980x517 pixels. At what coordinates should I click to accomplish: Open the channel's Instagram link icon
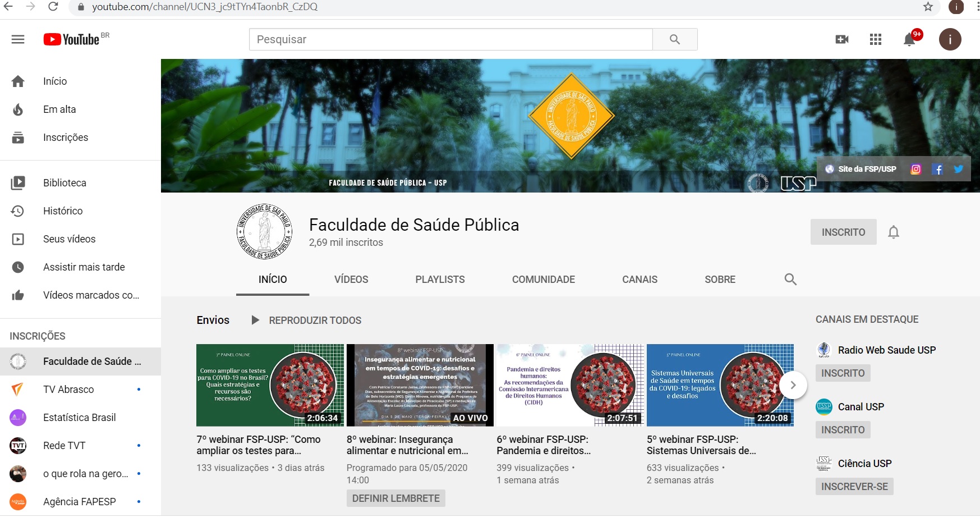click(x=915, y=169)
